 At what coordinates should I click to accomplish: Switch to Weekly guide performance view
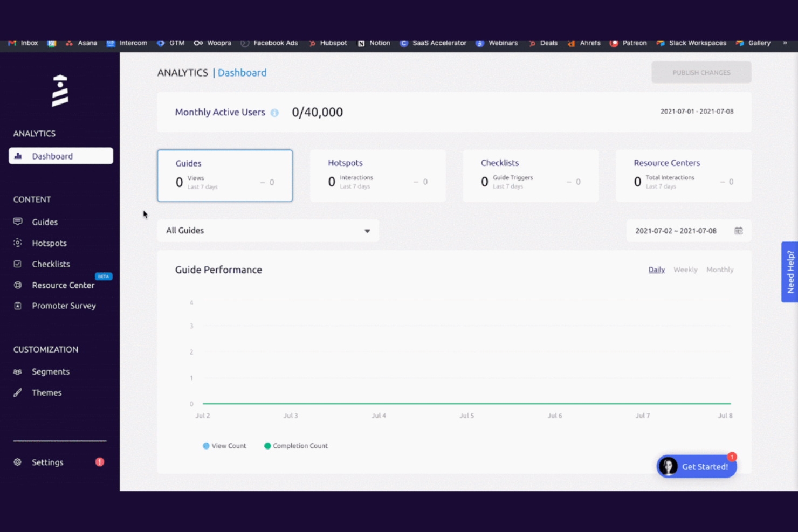click(685, 270)
